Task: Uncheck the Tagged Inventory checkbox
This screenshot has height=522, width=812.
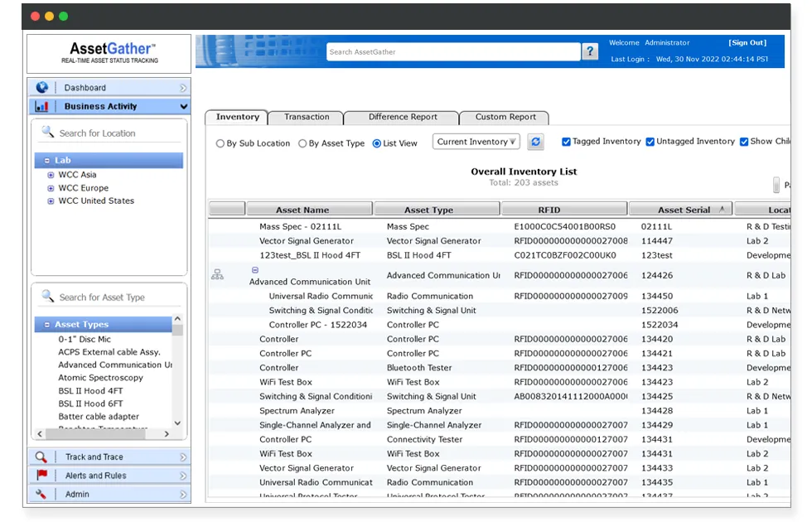Action: point(566,142)
